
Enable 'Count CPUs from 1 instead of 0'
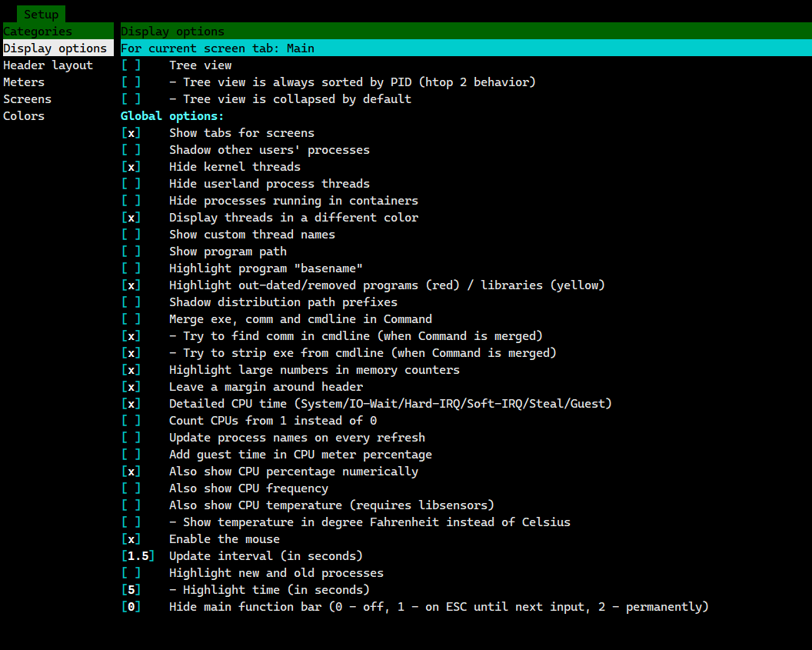pos(131,421)
